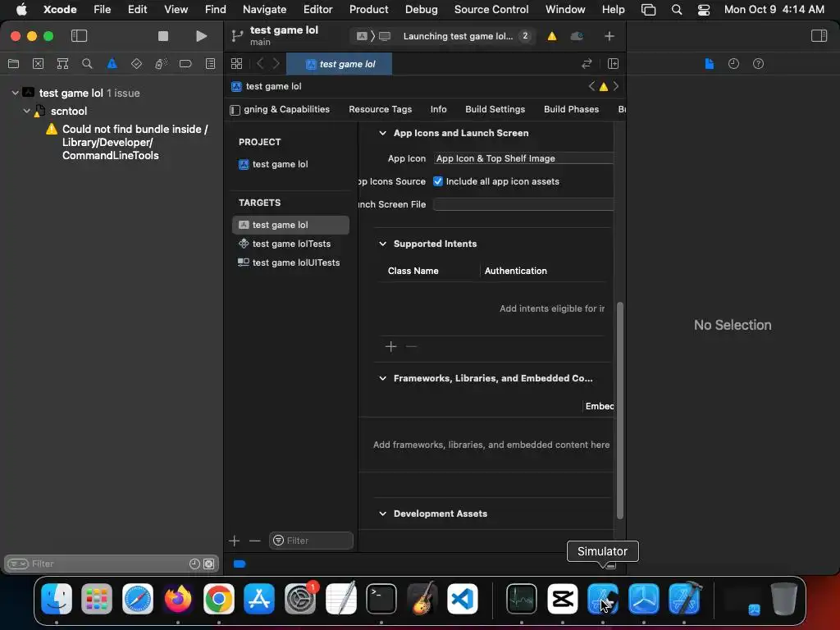Viewport: 840px width, 630px height.
Task: Collapse the scntool issue group
Action: 27,111
